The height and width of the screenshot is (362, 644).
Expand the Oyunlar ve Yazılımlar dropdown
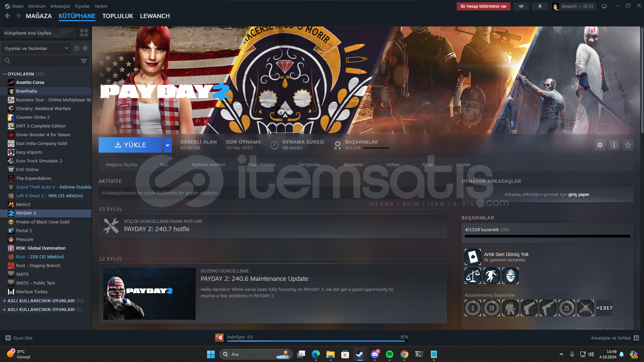pos(37,48)
